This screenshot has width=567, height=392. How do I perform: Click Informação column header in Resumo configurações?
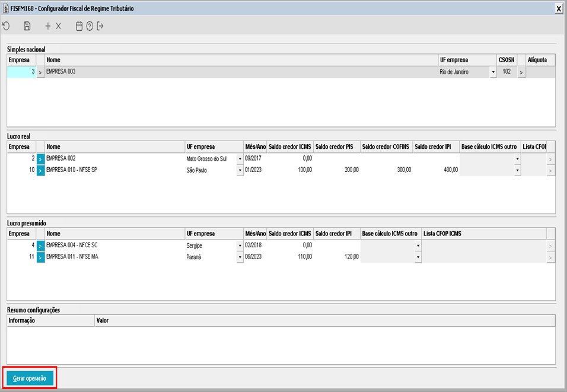point(50,321)
